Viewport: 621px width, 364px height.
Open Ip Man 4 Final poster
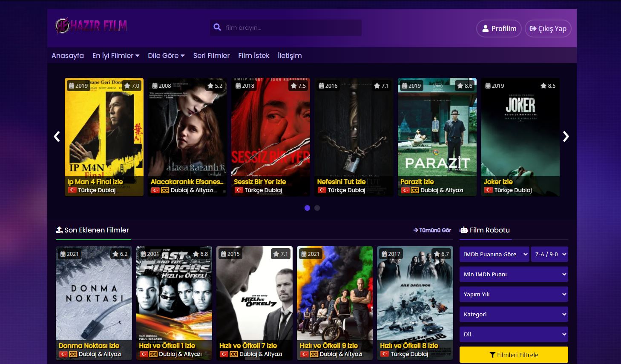click(x=104, y=137)
